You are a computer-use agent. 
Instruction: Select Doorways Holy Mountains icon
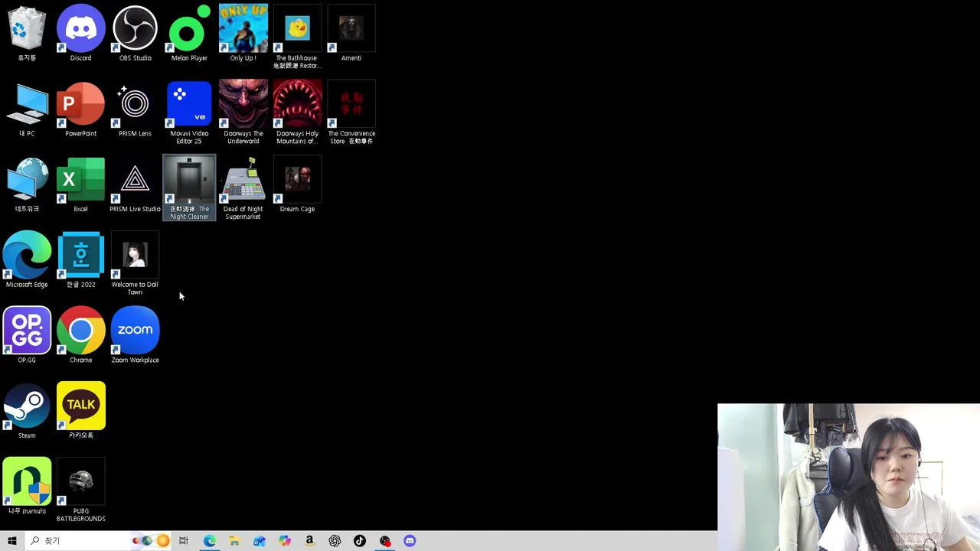tap(297, 112)
